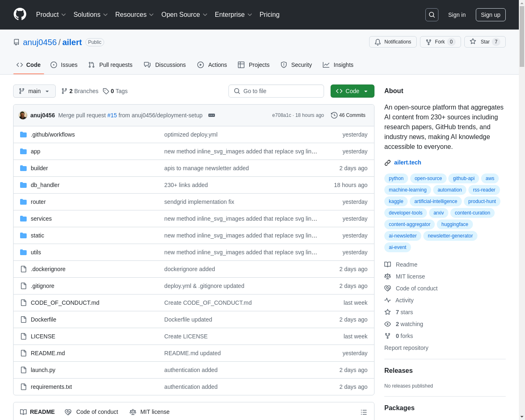Switch to the Discussions tab
525x420 pixels.
tap(165, 65)
